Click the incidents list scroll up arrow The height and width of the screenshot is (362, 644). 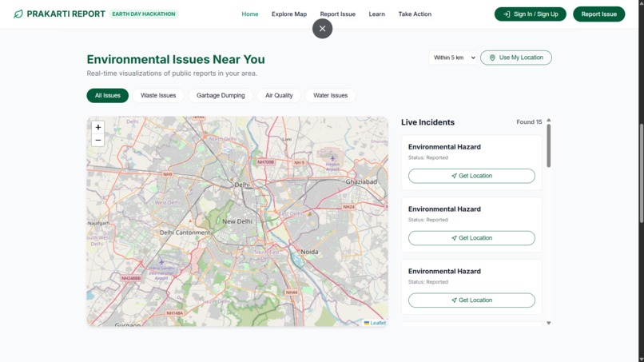click(x=548, y=120)
